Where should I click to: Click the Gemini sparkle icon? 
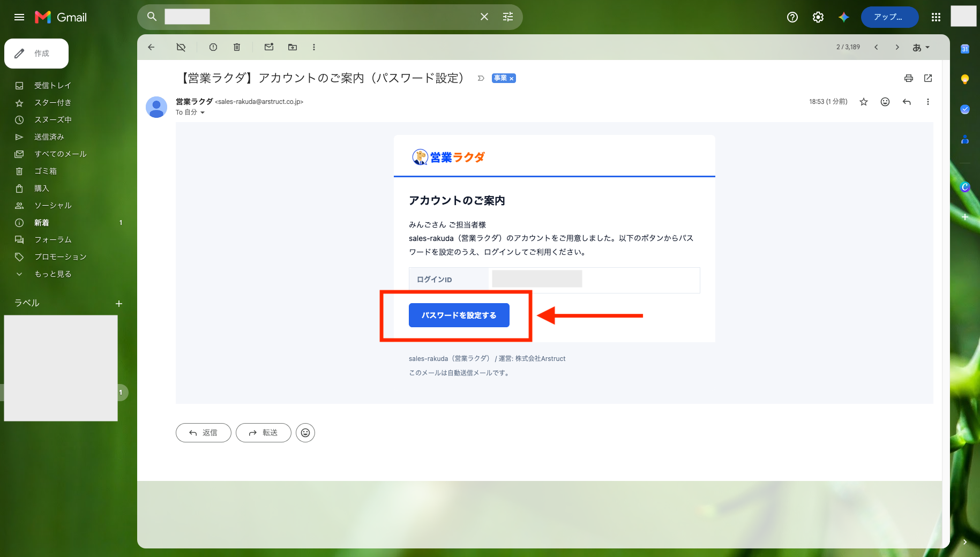(x=844, y=17)
